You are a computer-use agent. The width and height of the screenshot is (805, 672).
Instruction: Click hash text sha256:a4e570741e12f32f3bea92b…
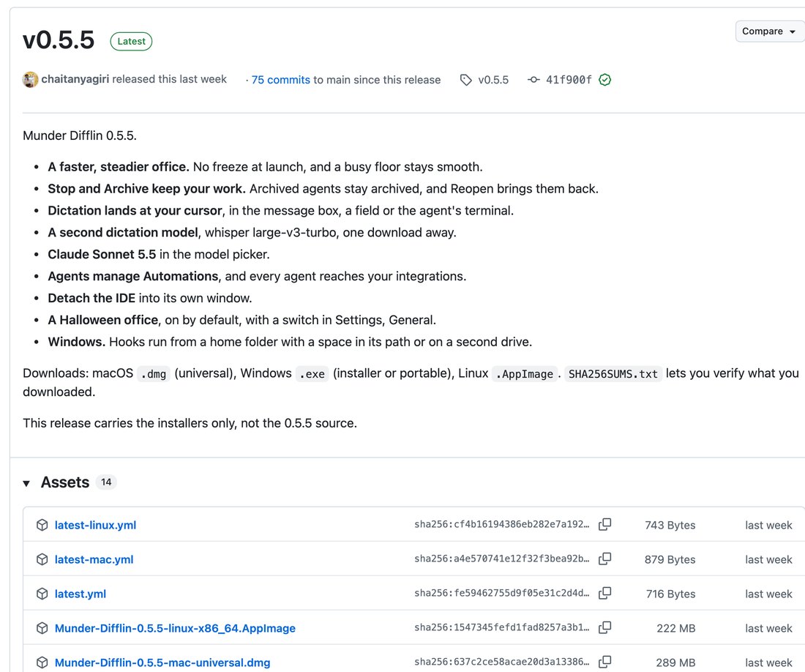pyautogui.click(x=501, y=559)
